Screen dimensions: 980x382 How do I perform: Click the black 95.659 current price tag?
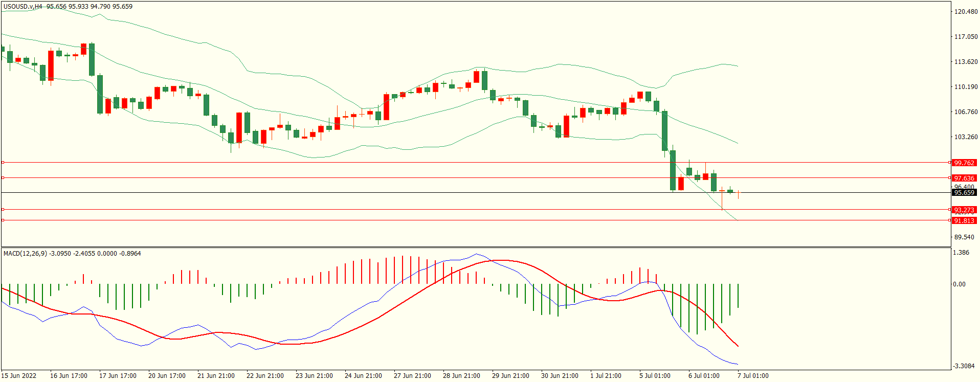tap(964, 193)
